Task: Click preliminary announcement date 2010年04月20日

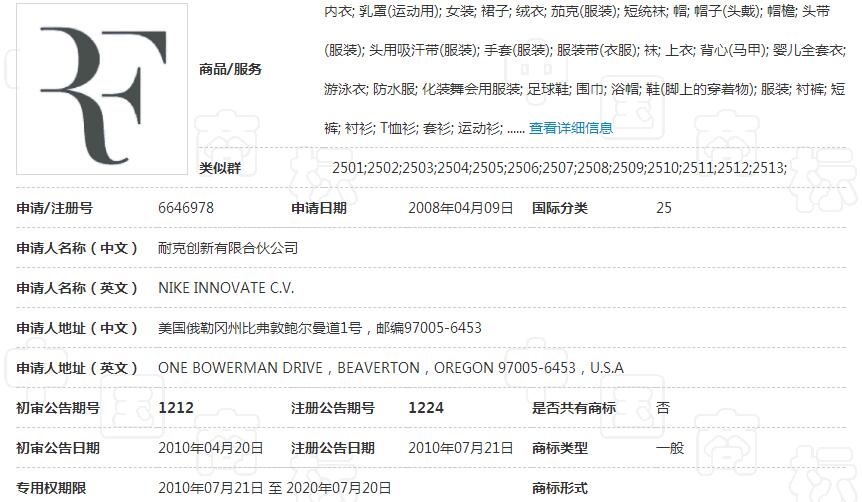Action: click(x=211, y=448)
